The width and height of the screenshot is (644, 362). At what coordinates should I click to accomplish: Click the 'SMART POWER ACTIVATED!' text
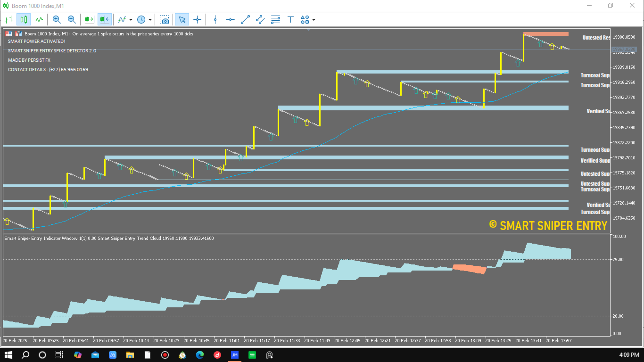click(x=37, y=41)
